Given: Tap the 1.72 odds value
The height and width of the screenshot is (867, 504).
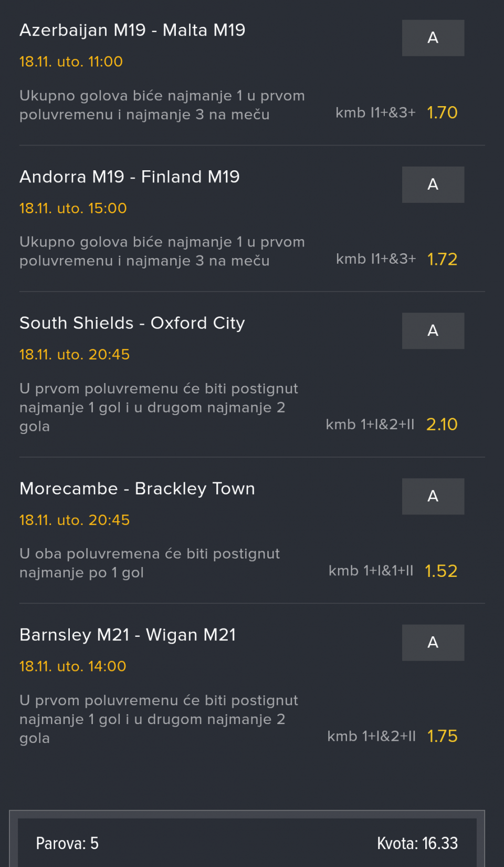Looking at the screenshot, I should point(442,259).
